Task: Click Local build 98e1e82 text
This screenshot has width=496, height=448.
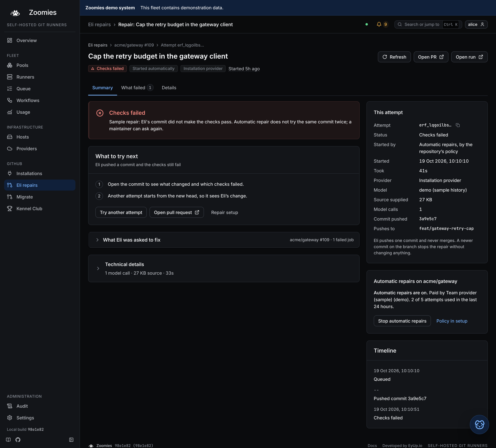Action: point(25,429)
